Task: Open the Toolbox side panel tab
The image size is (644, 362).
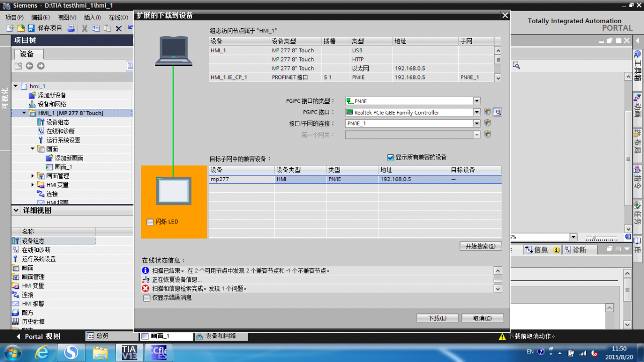Action: [637, 66]
